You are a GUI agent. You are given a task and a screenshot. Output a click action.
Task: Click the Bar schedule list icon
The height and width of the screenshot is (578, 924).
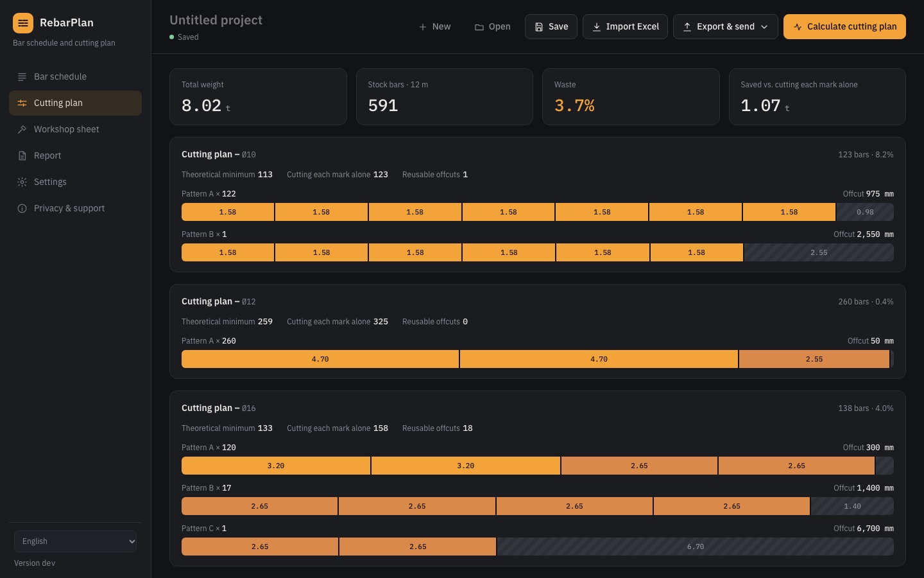(22, 77)
